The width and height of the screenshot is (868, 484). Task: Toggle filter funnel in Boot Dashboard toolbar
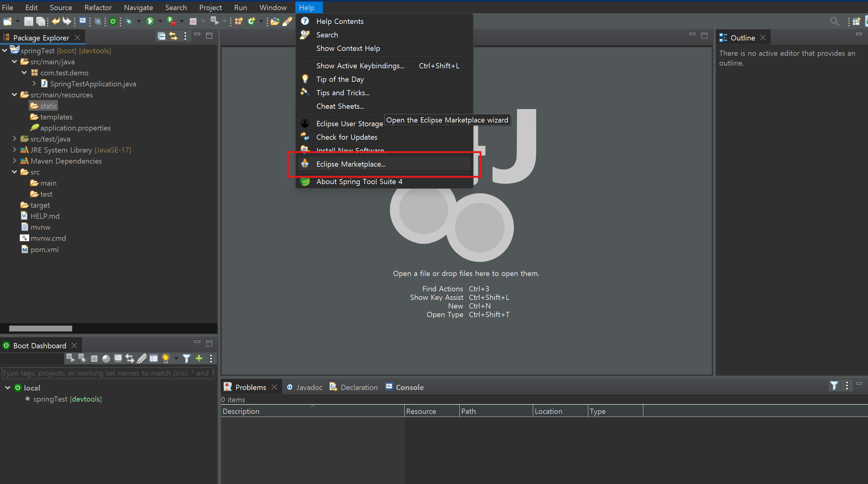click(x=186, y=358)
